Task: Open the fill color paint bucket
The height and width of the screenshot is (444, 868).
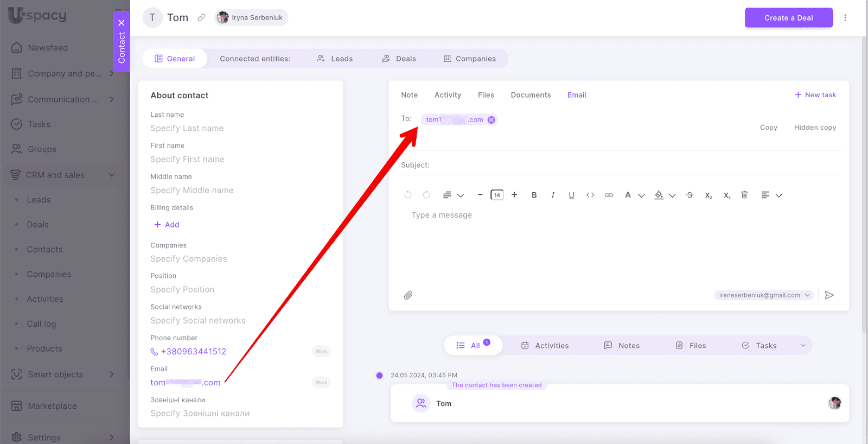Action: [659, 195]
